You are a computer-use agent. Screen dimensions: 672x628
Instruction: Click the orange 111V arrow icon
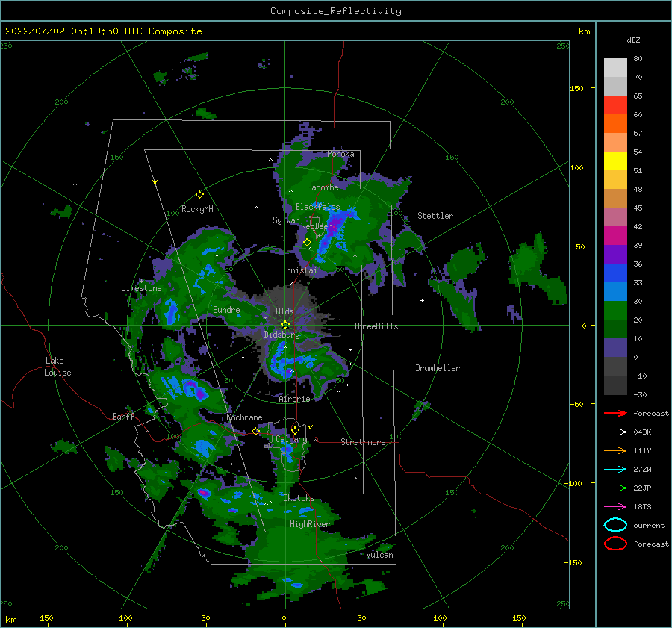615,450
